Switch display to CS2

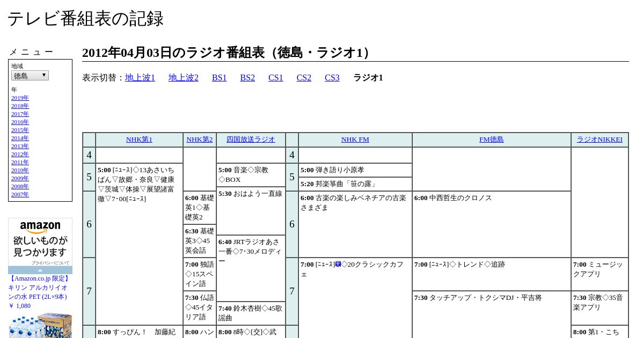304,78
